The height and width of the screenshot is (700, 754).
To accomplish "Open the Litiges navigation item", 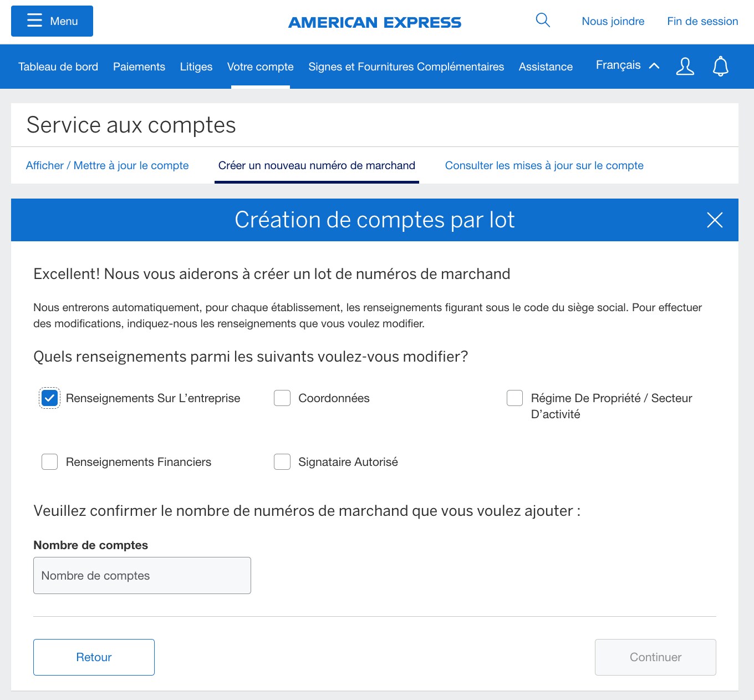I will (x=196, y=67).
